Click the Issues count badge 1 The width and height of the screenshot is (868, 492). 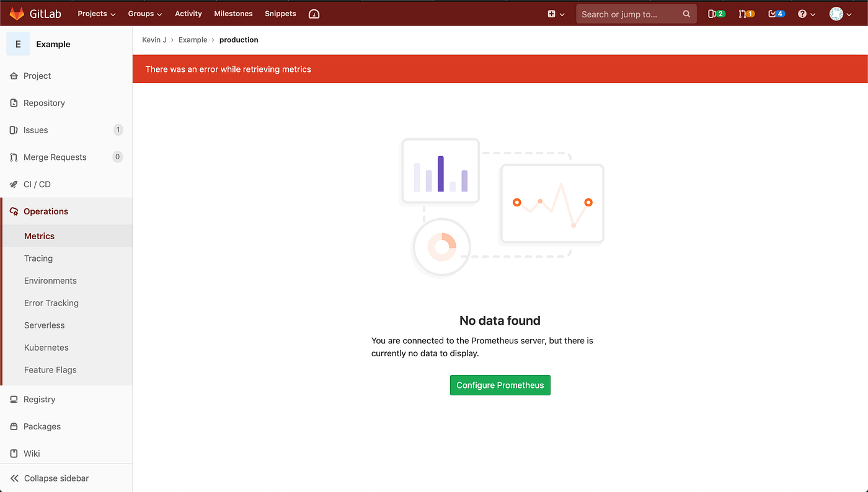118,130
